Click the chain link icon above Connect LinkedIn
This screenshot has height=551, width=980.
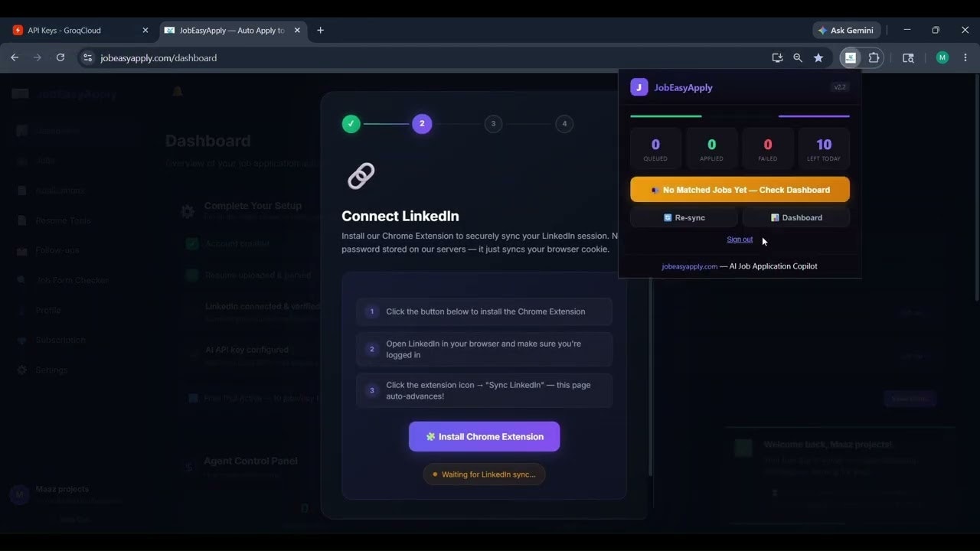pos(361,176)
